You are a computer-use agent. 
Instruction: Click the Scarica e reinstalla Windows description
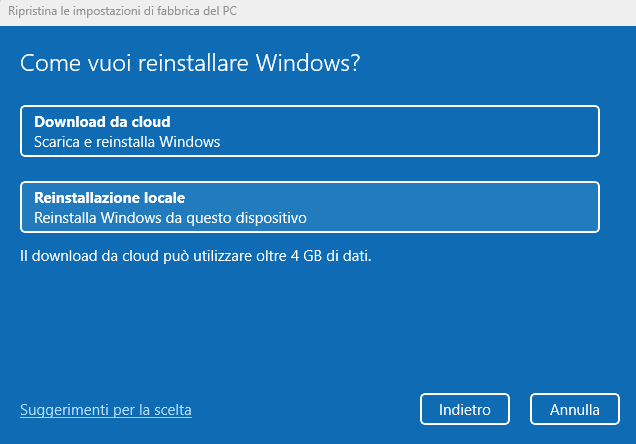click(127, 142)
